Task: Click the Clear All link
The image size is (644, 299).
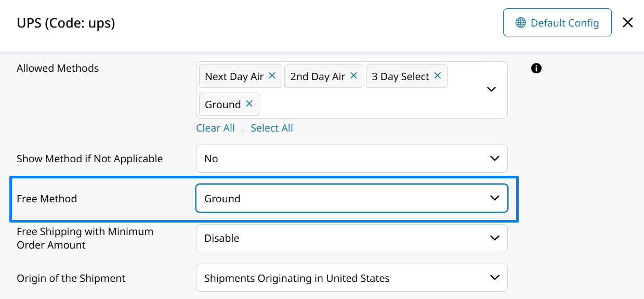Action: click(x=215, y=128)
